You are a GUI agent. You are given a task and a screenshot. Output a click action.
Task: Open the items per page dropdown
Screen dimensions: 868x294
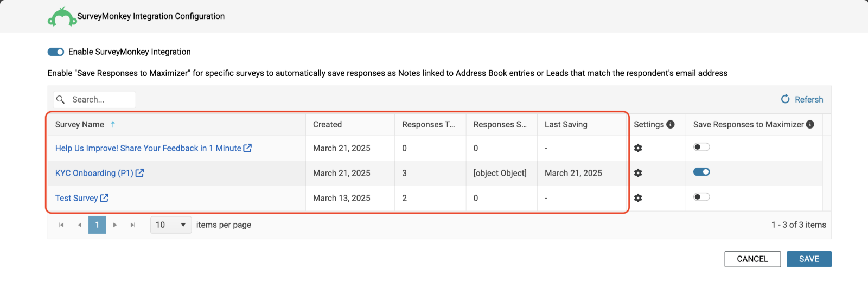171,225
